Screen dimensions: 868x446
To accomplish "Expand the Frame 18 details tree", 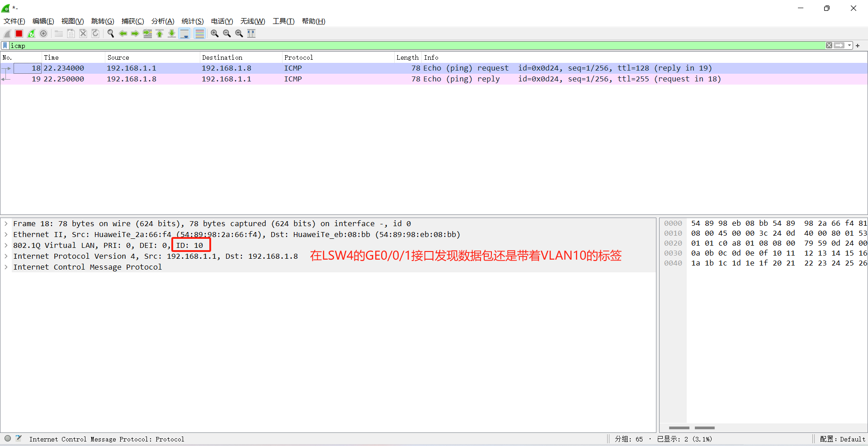I will click(6, 224).
